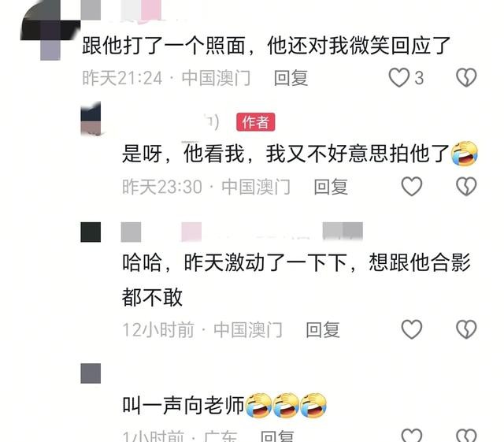504x442 pixels.
Task: Select the reply text 是呀，他看我
Action: pos(183,154)
